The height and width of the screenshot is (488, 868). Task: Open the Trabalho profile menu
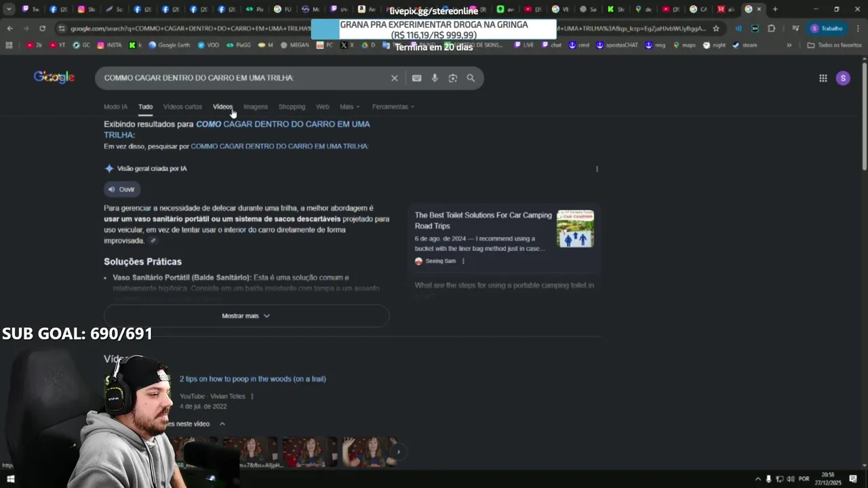(x=828, y=28)
